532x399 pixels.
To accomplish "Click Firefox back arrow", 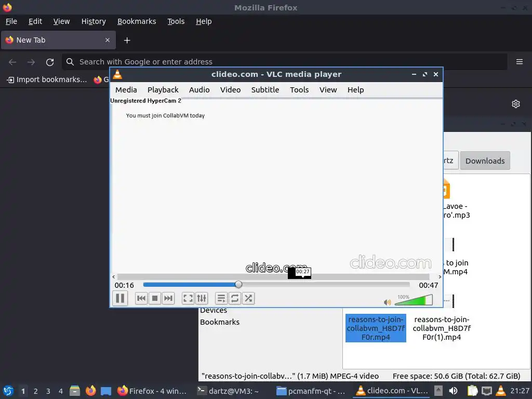I will 12,62.
